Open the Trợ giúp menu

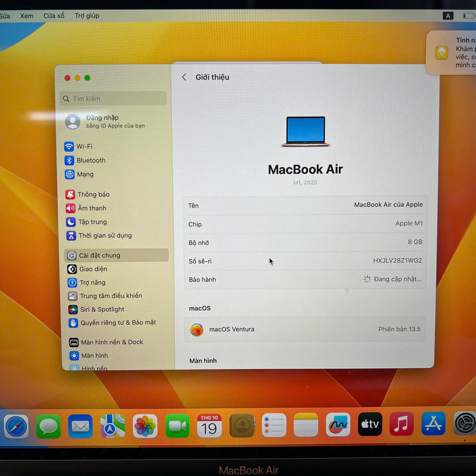click(x=87, y=15)
